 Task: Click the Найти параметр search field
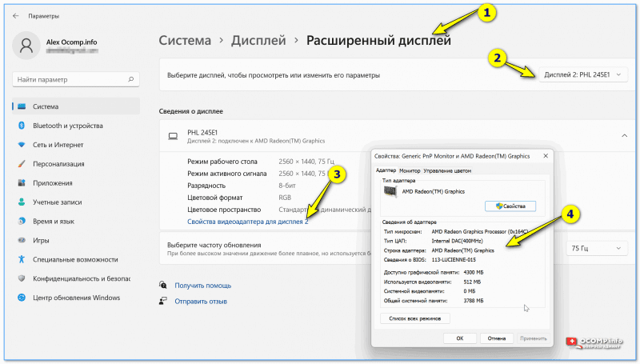point(76,79)
